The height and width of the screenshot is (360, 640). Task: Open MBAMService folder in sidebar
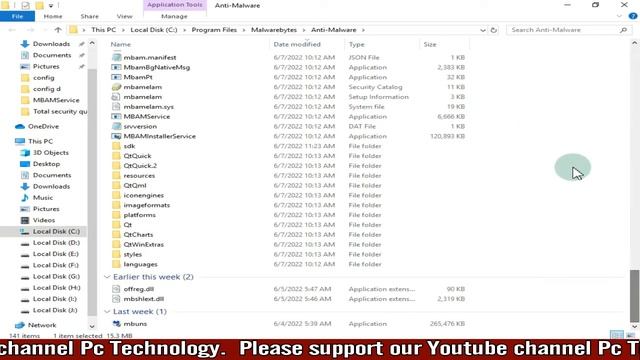point(56,100)
